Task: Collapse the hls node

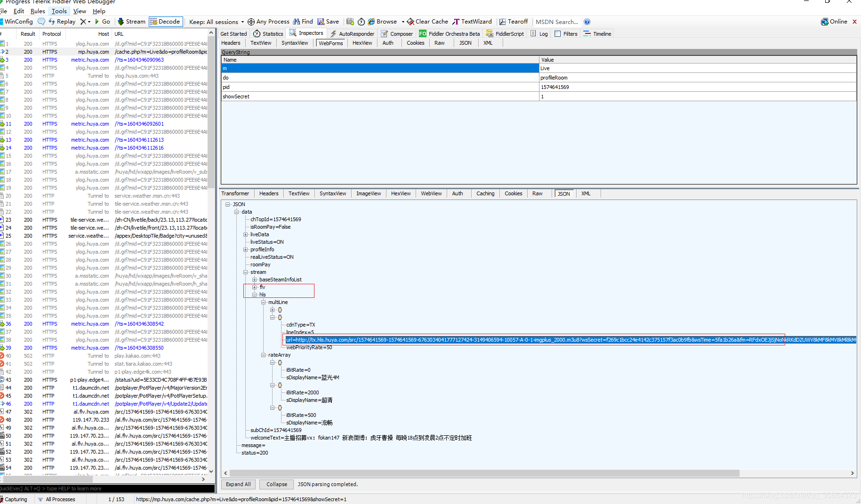Action: pos(255,295)
